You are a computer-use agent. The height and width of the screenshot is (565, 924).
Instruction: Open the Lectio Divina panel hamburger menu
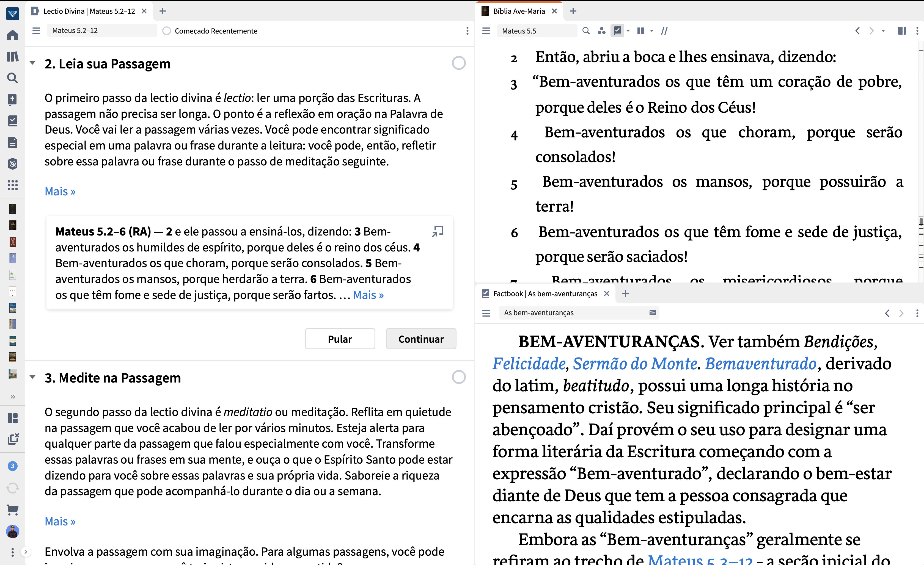tap(36, 31)
